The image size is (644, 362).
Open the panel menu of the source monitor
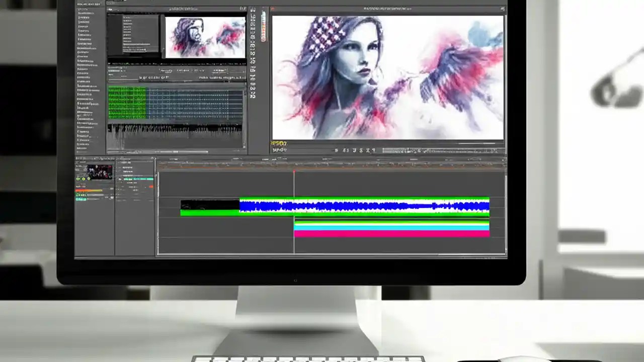[x=243, y=9]
